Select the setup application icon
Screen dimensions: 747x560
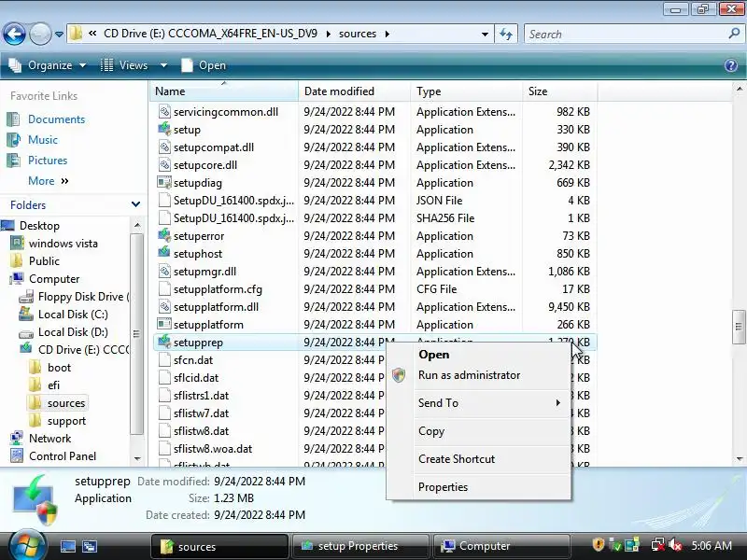[164, 129]
